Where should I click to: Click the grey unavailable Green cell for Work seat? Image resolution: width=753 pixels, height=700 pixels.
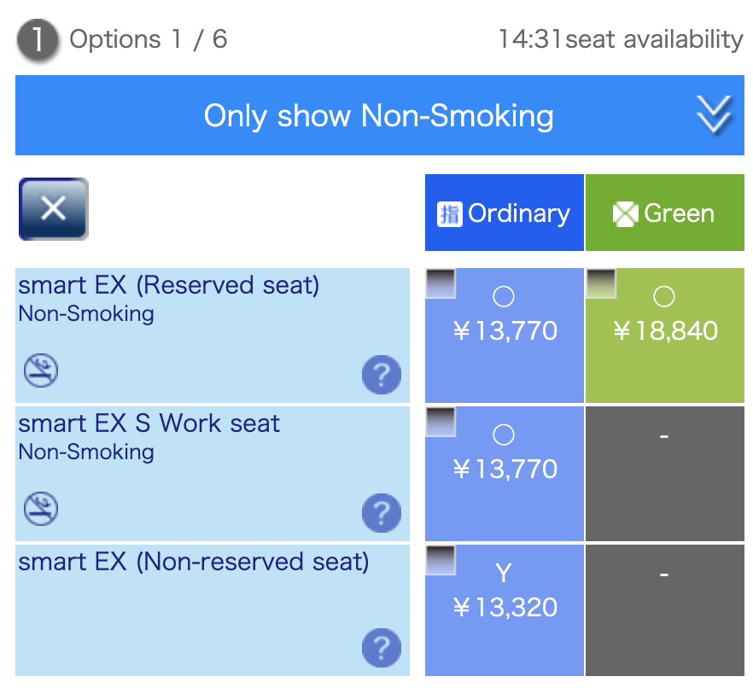click(x=665, y=474)
